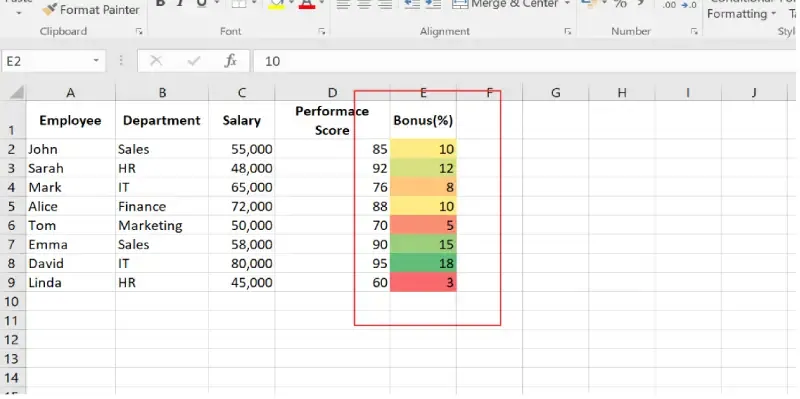This screenshot has height=399, width=800.
Task: Select column J header
Action: coord(754,93)
